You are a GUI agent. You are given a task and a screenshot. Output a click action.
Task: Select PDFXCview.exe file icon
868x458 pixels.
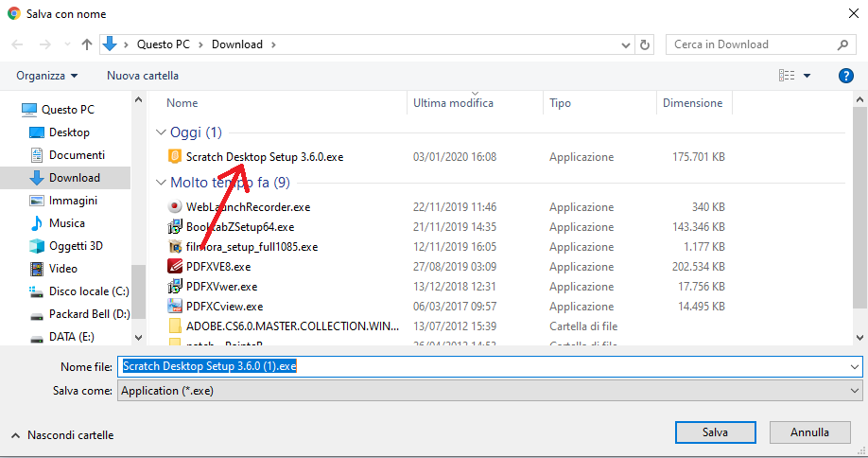[x=174, y=307]
